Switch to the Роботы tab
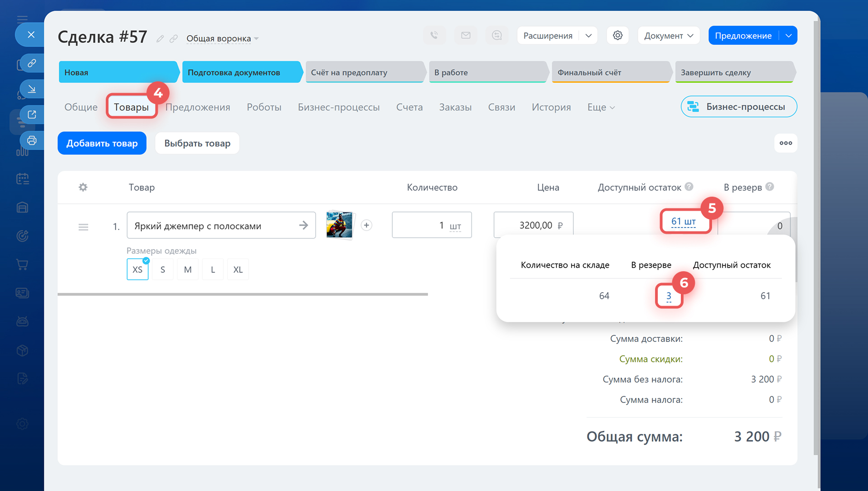Viewport: 868px width, 491px height. (264, 107)
